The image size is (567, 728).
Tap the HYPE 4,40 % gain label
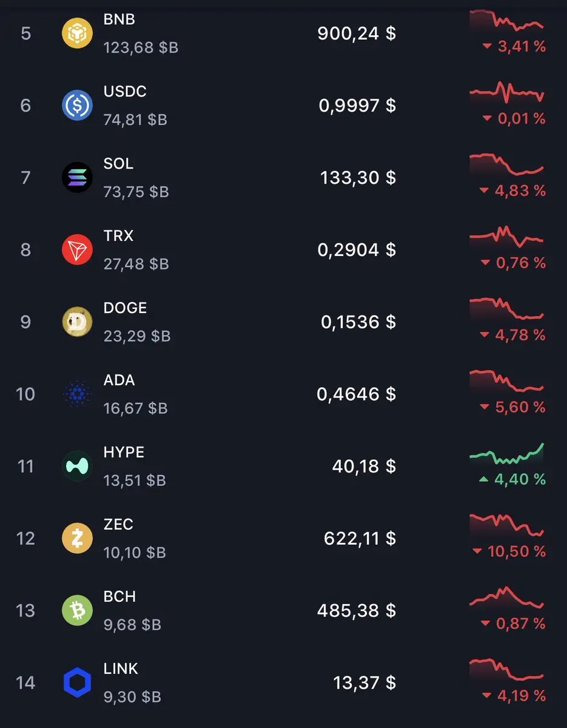[x=512, y=479]
